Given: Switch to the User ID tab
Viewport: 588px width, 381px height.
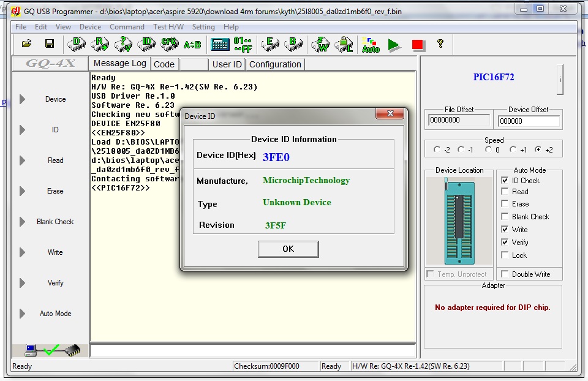Looking at the screenshot, I should pyautogui.click(x=227, y=64).
